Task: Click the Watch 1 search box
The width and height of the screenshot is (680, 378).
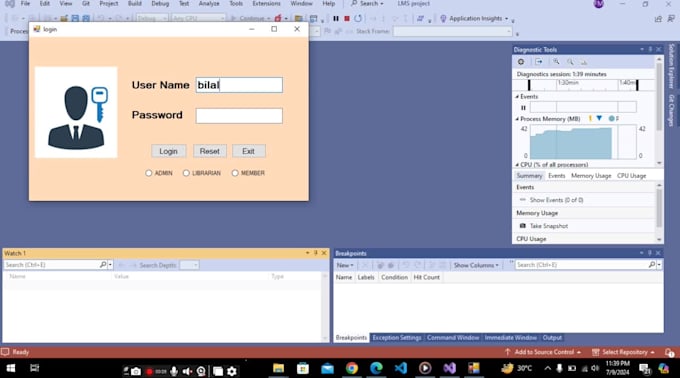Action: coord(51,264)
